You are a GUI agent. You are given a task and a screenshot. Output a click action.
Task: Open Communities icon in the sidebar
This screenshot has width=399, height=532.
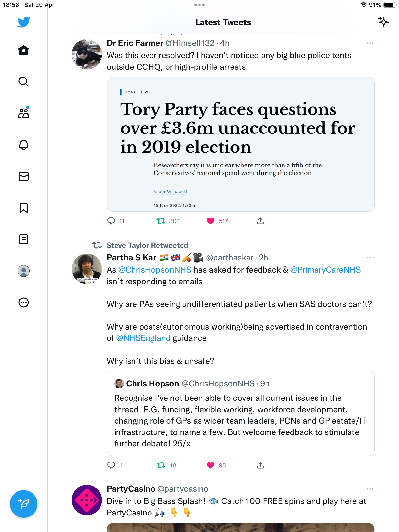24,113
